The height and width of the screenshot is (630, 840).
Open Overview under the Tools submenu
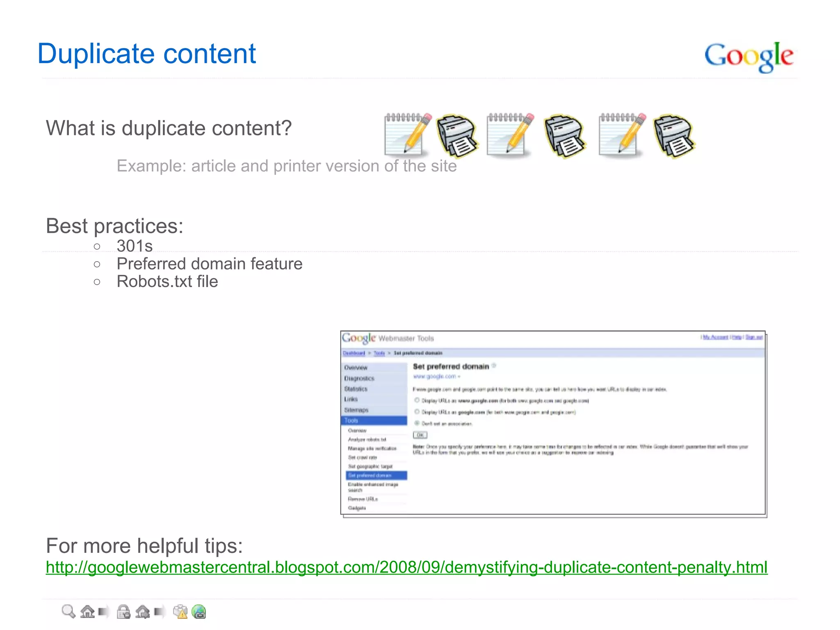click(x=357, y=430)
